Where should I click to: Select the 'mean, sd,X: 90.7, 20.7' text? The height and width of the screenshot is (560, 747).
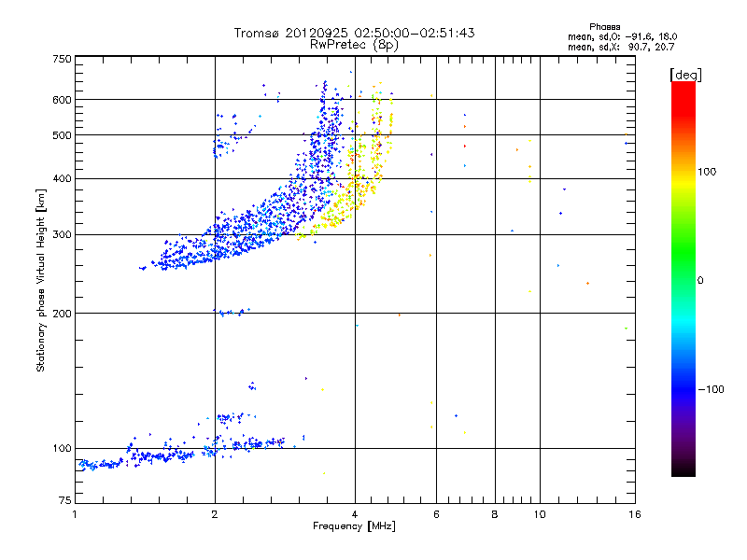[621, 47]
